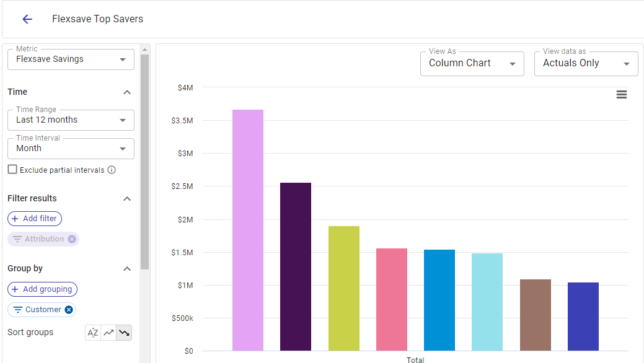Click the Add filter button
The height and width of the screenshot is (363, 644).
pyautogui.click(x=35, y=219)
